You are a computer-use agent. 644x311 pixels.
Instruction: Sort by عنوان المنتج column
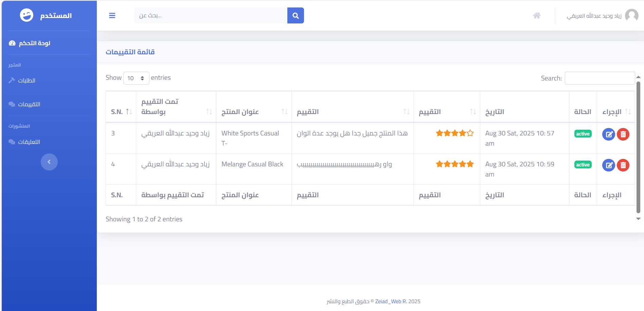pos(254,112)
